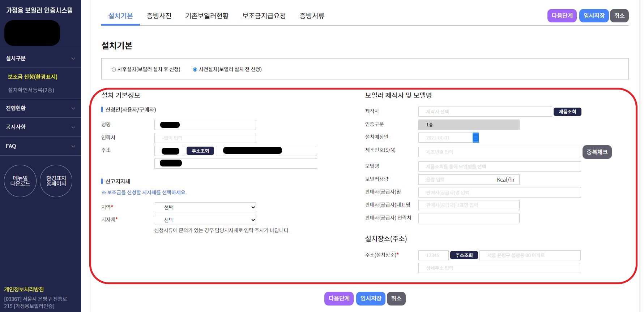The width and height of the screenshot is (644, 312).
Task: Expand the FAQ sidebar menu
Action: coord(40,146)
